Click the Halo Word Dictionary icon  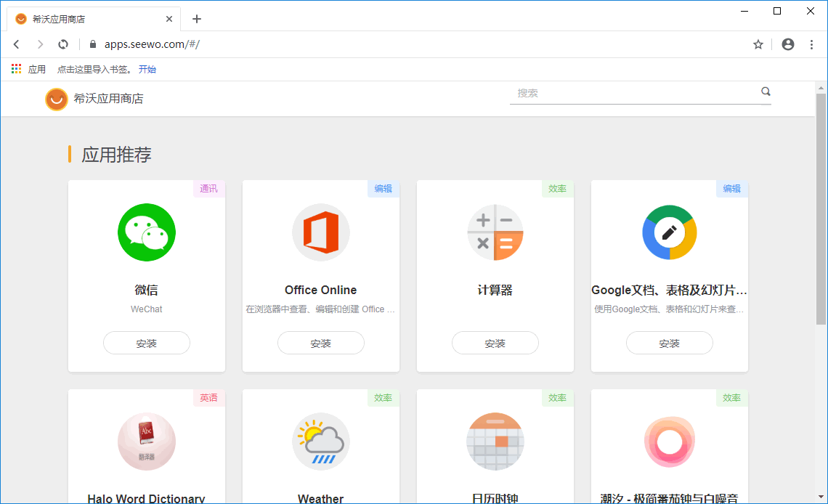[x=147, y=442]
